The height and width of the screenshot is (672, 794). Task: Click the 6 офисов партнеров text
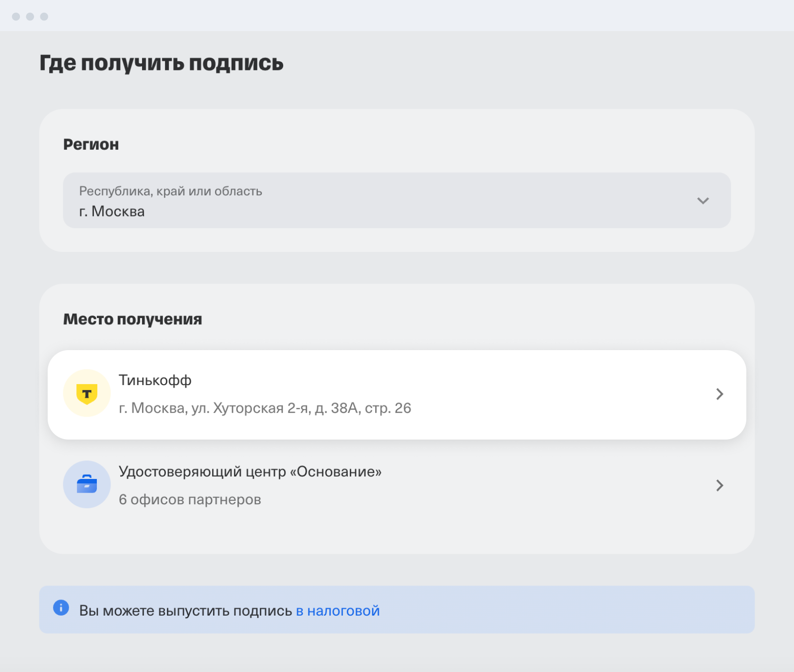tap(190, 499)
